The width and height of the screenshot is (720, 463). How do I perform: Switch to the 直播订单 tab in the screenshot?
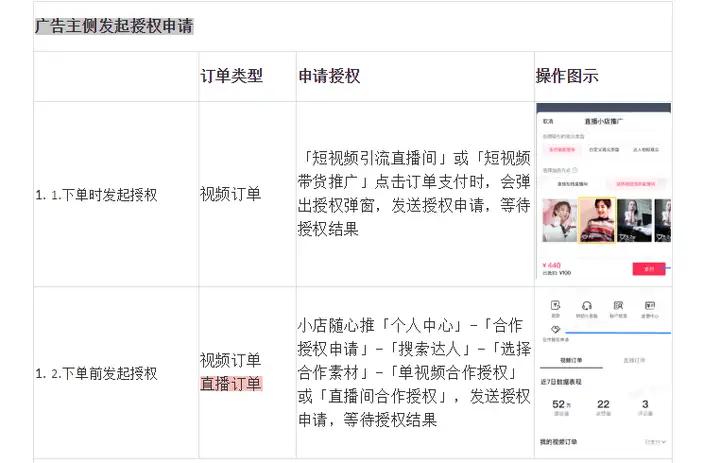634,360
